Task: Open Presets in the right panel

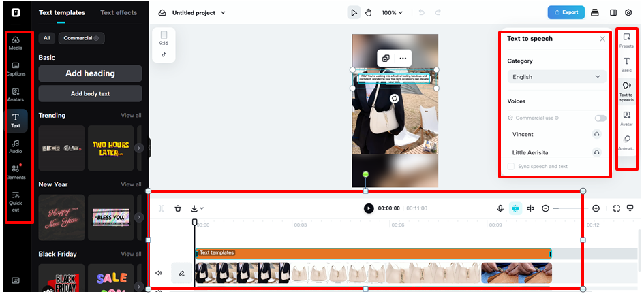Action: tap(626, 40)
